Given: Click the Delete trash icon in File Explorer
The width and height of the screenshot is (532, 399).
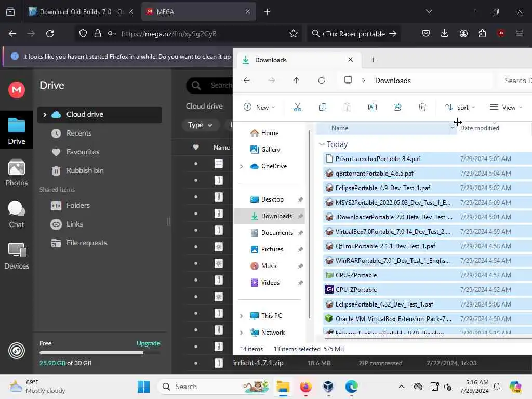Looking at the screenshot, I should pyautogui.click(x=422, y=107).
